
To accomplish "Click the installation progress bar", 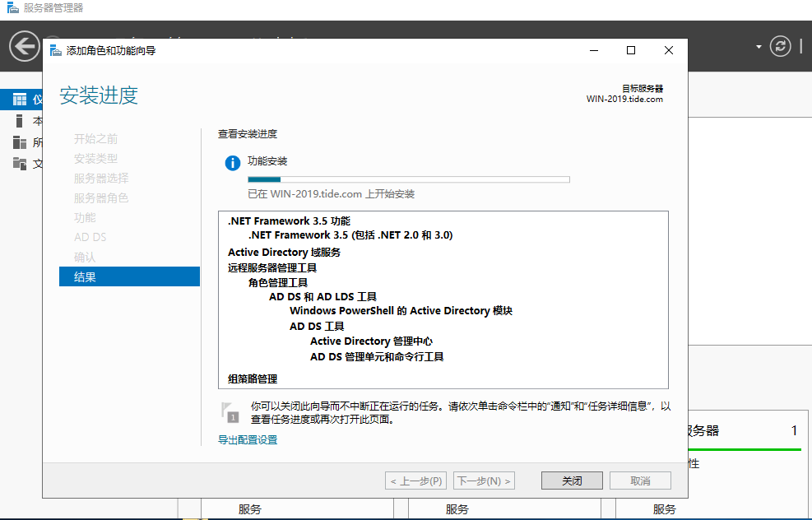I will pos(409,179).
